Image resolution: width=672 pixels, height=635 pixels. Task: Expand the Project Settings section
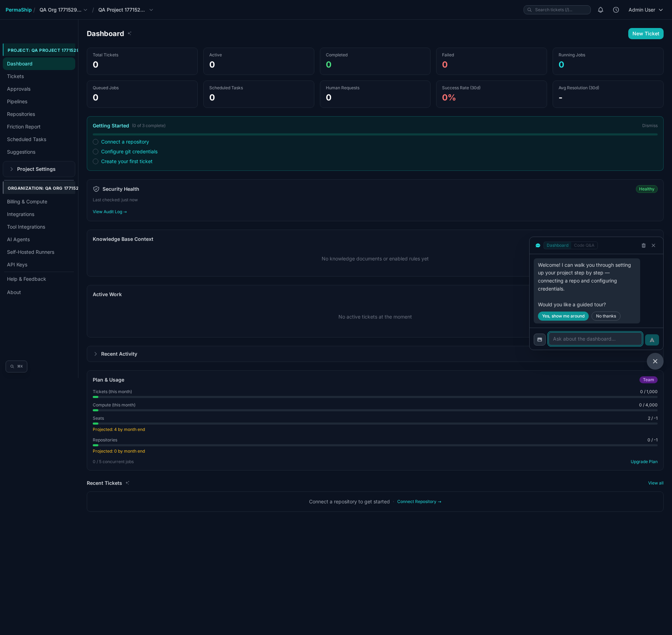36,169
